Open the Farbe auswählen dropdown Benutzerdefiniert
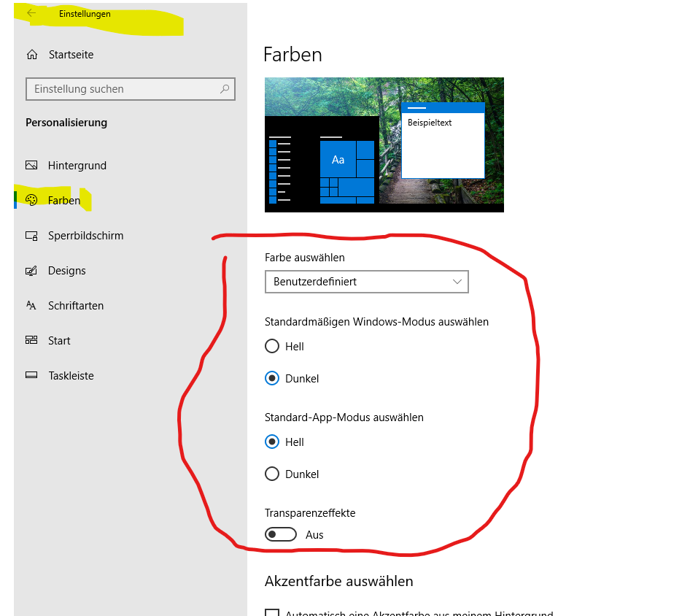 pos(367,282)
